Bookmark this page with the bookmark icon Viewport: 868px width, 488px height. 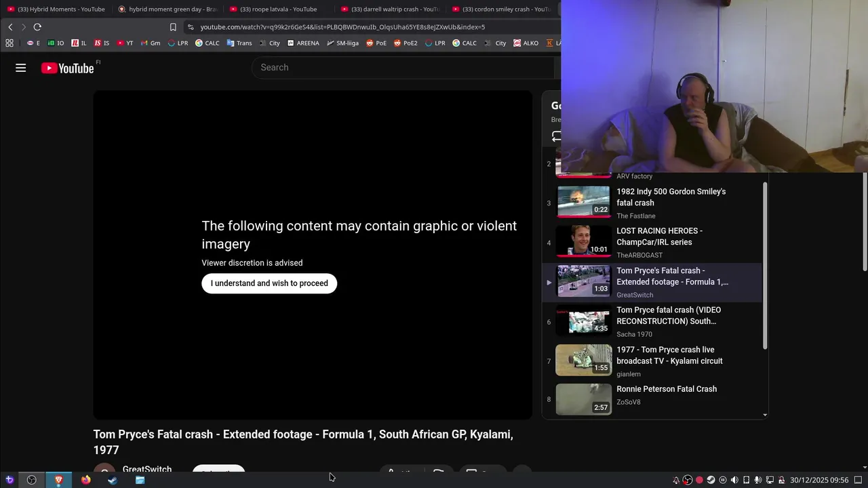[173, 27]
